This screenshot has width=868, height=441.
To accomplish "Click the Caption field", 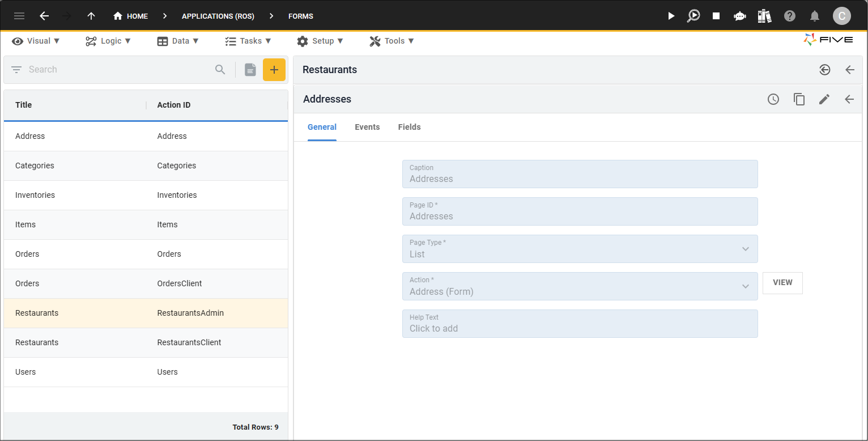I will point(580,174).
